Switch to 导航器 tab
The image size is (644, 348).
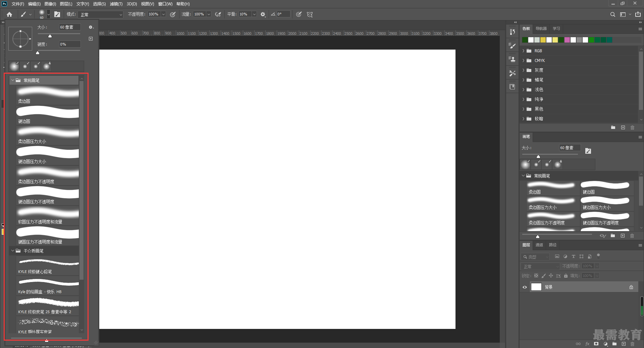(541, 28)
